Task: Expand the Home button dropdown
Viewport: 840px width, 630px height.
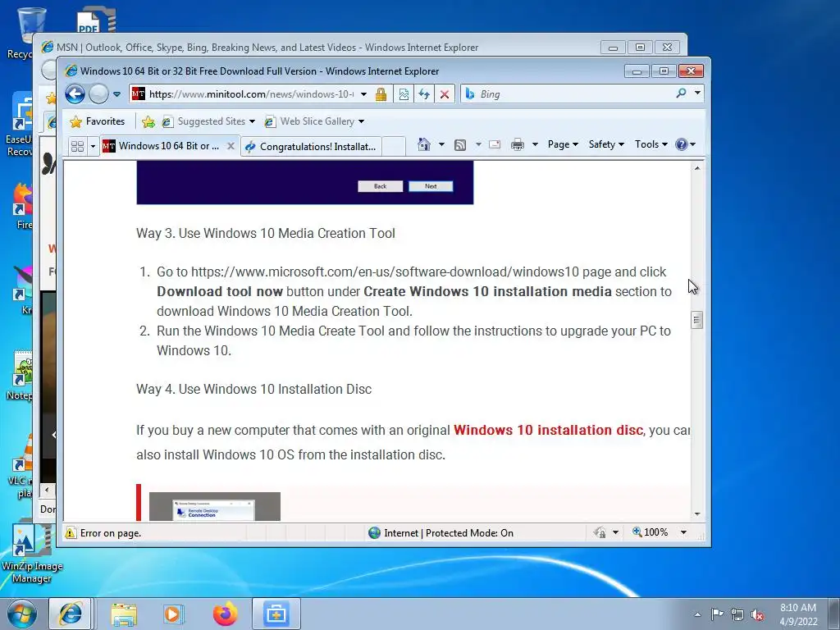Action: point(441,144)
